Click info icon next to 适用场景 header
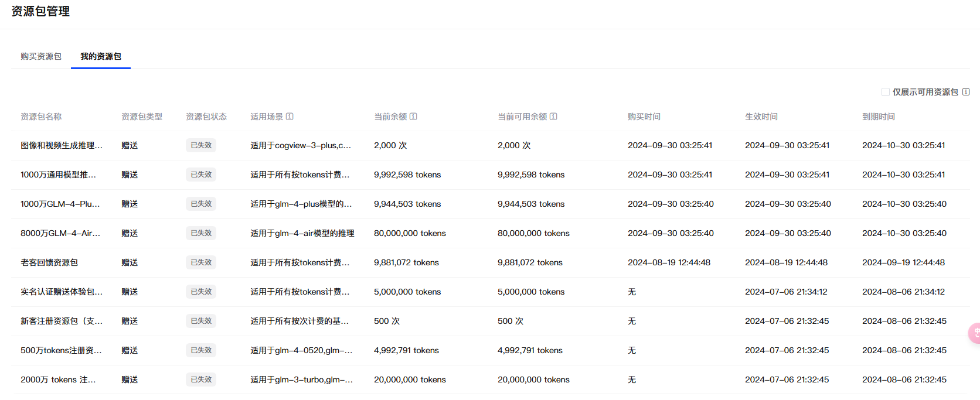The image size is (980, 400). click(x=290, y=117)
